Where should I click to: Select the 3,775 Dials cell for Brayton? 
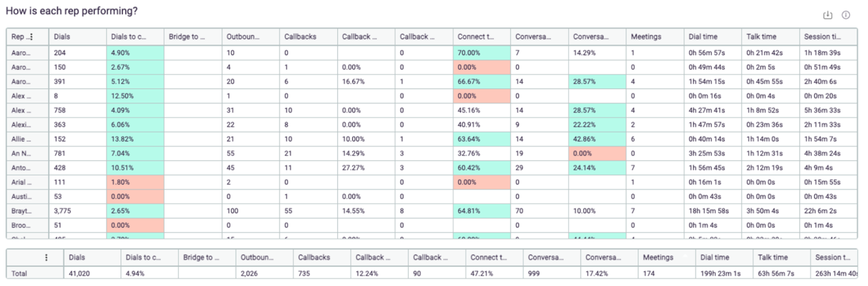point(63,211)
